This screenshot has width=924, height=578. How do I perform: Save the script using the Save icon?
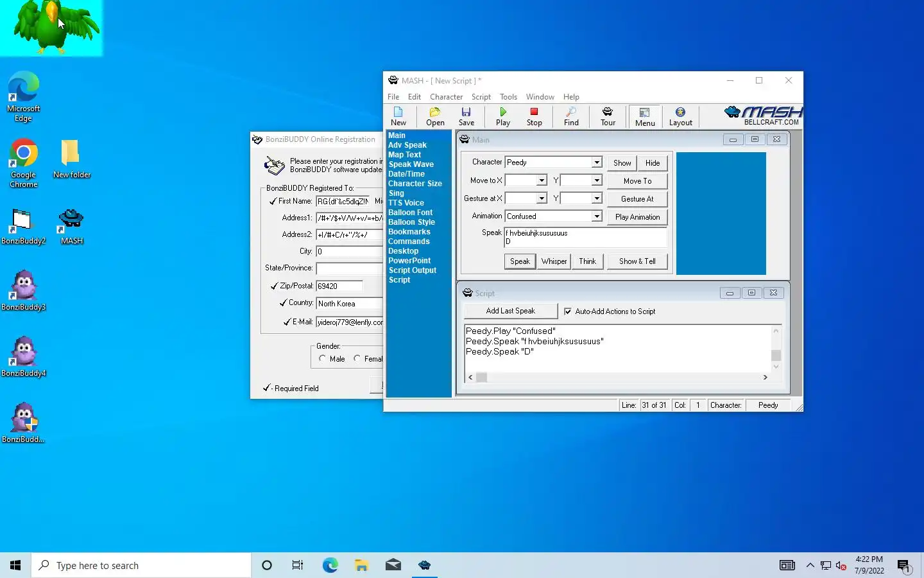[x=466, y=117]
